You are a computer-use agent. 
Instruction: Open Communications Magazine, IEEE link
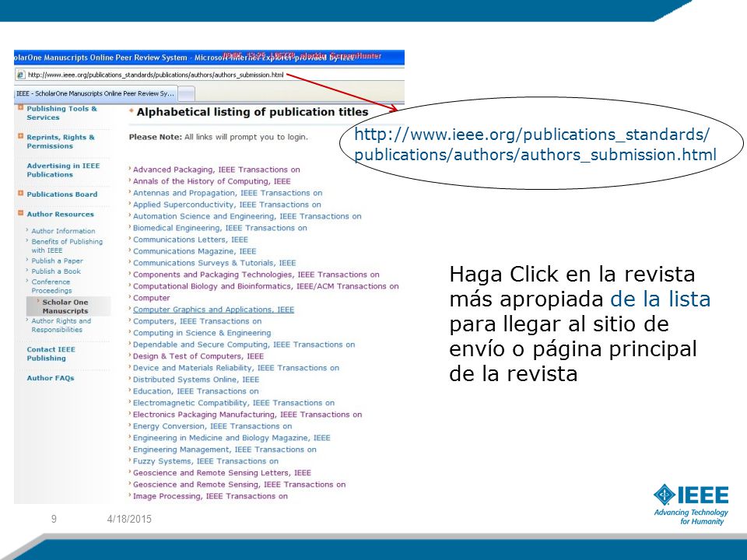click(x=195, y=251)
